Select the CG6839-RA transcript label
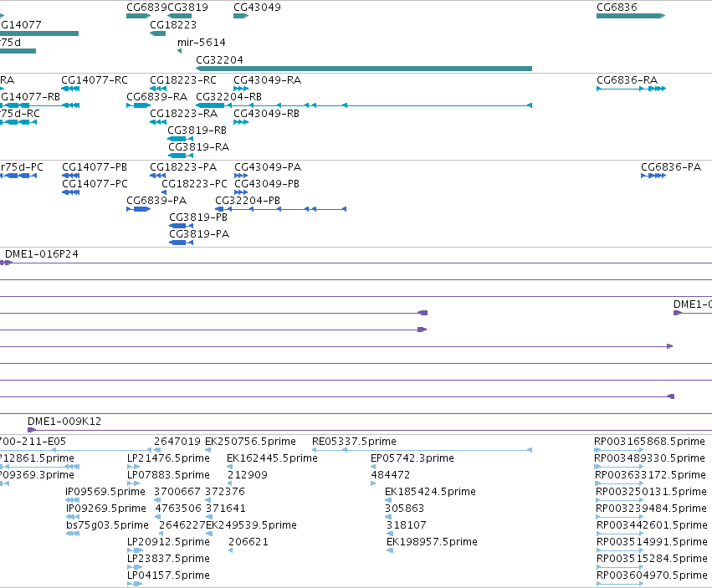This screenshot has height=588, width=712. pyautogui.click(x=156, y=97)
